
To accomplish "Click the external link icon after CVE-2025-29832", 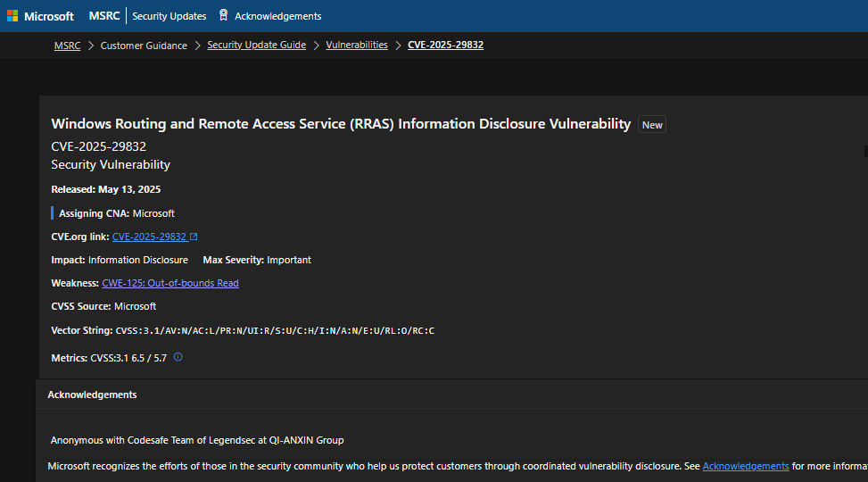I will coord(194,237).
